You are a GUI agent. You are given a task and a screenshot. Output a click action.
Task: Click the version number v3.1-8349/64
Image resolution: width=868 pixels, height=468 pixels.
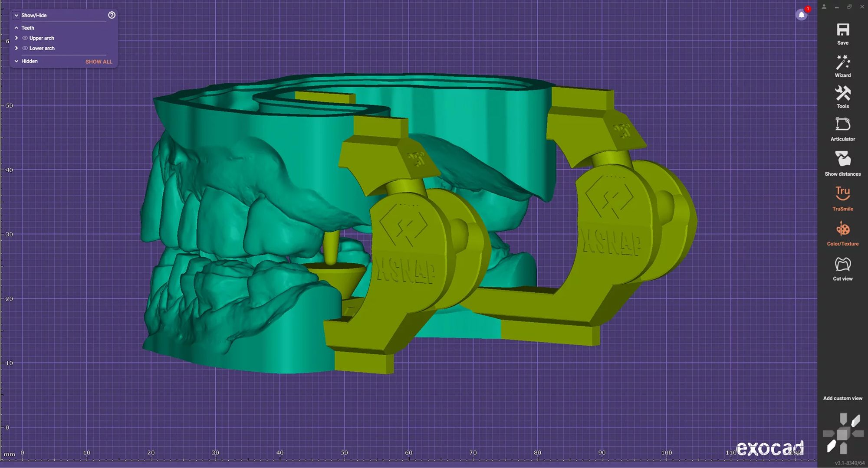[x=850, y=463]
